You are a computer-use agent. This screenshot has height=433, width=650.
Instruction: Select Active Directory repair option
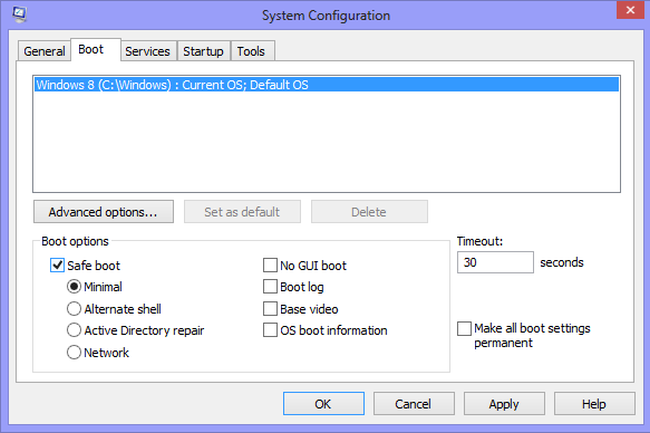click(74, 330)
